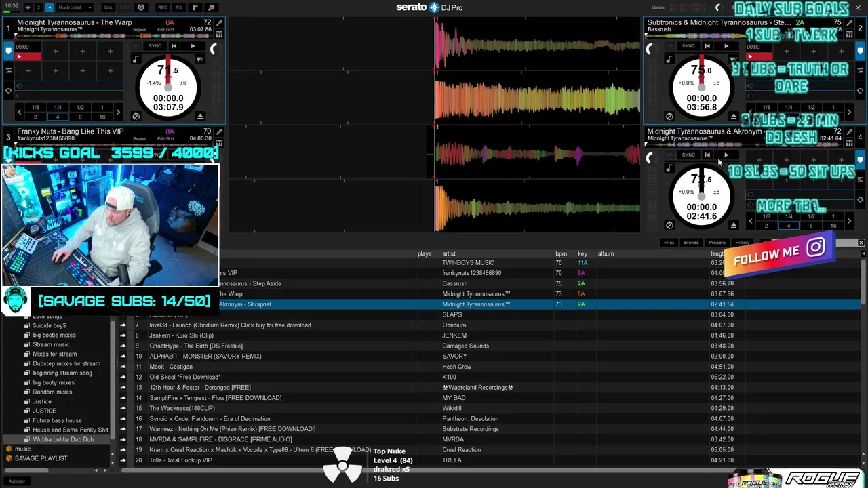Adjust the Master output knob
868x488 pixels.
click(x=718, y=7)
